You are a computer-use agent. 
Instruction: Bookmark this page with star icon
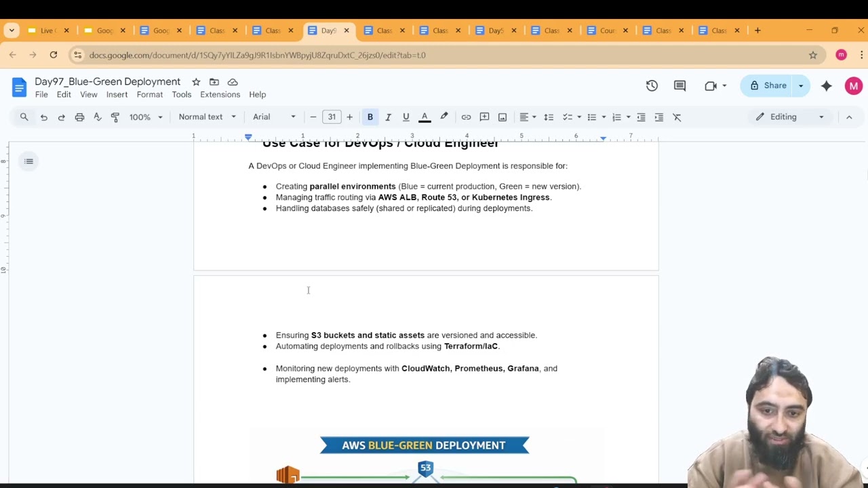[x=813, y=55]
